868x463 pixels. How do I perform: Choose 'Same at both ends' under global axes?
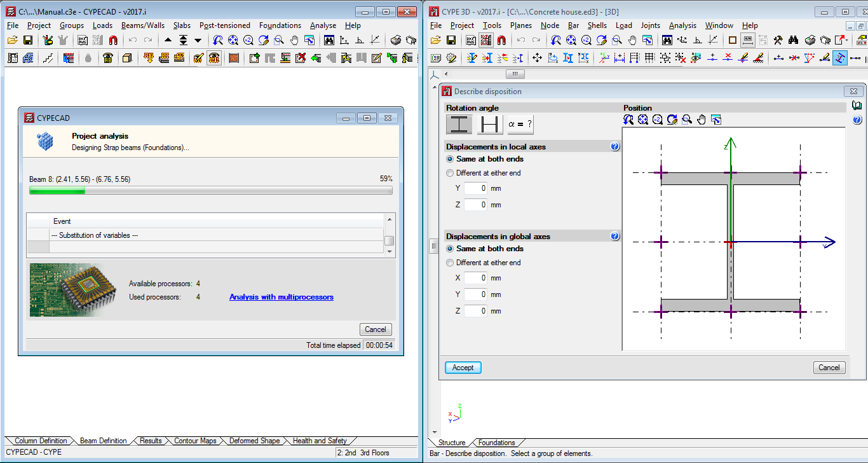pos(451,249)
